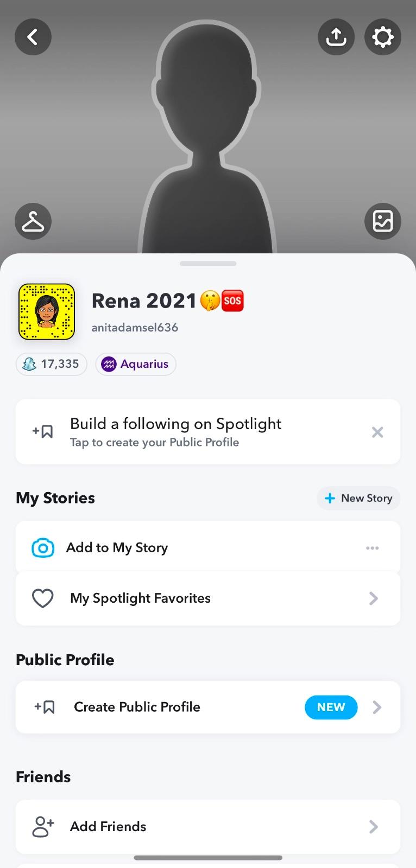Screen dimensions: 416x868
Task: Open the settings gear
Action: pyautogui.click(x=383, y=37)
